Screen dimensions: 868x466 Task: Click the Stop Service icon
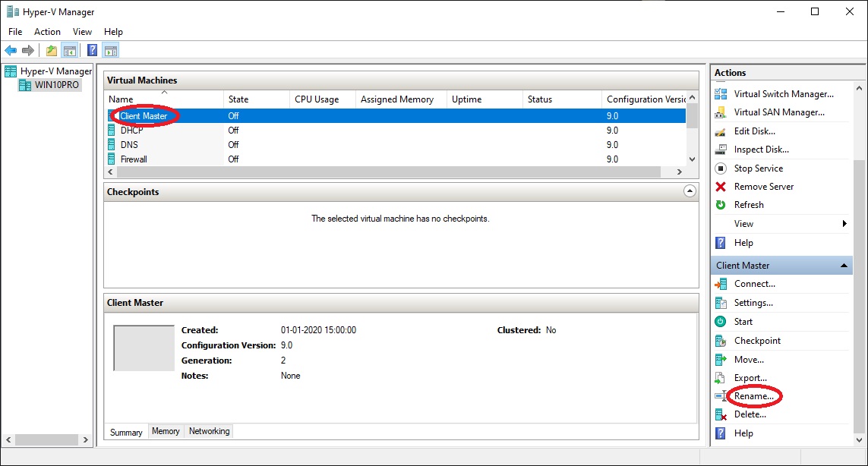(x=721, y=168)
